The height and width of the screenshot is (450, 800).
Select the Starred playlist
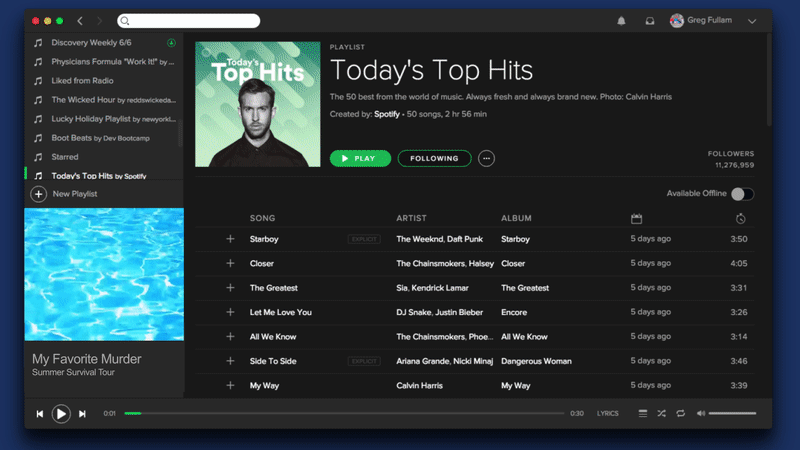tap(65, 157)
